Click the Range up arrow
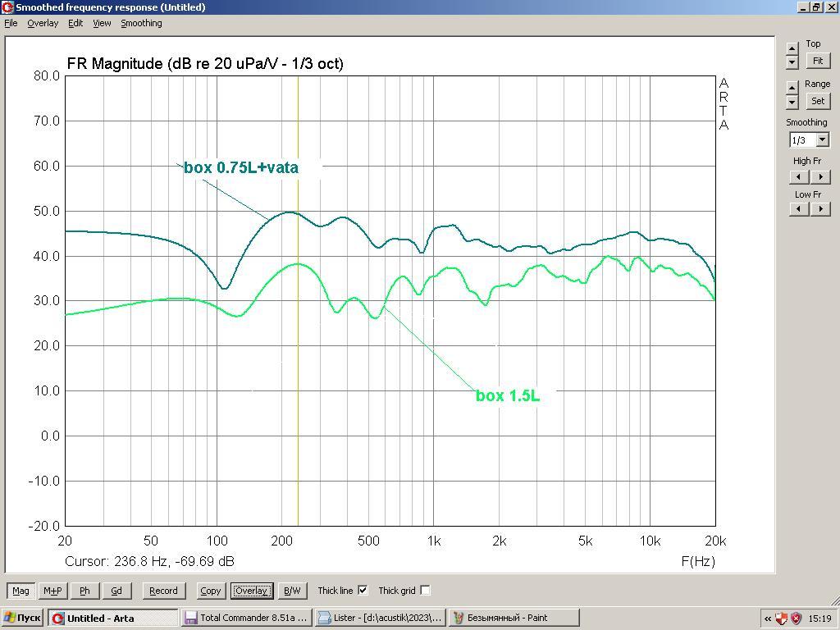 click(x=792, y=88)
